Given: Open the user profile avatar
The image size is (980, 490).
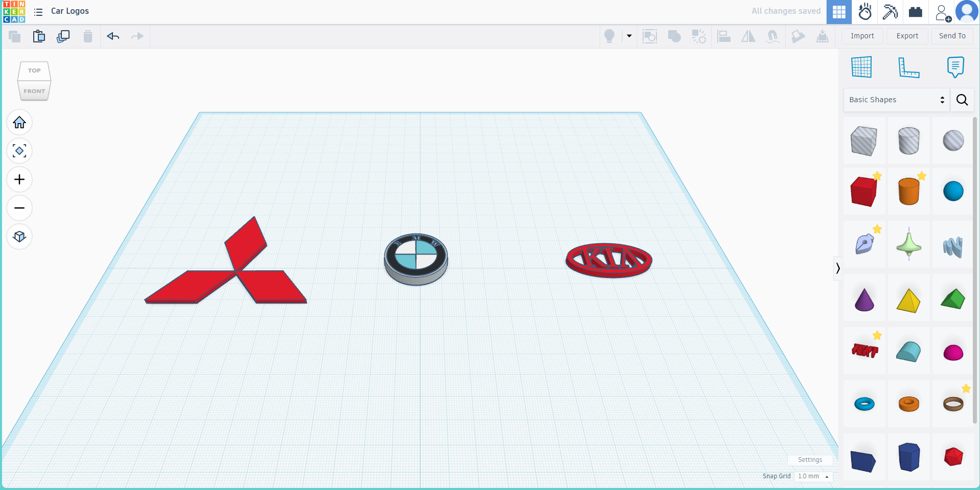Looking at the screenshot, I should [967, 12].
